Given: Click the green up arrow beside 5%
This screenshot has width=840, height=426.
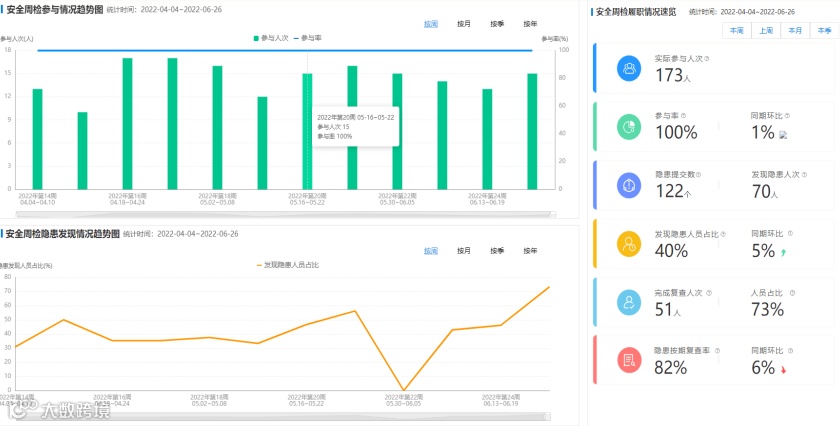Looking at the screenshot, I should 784,252.
